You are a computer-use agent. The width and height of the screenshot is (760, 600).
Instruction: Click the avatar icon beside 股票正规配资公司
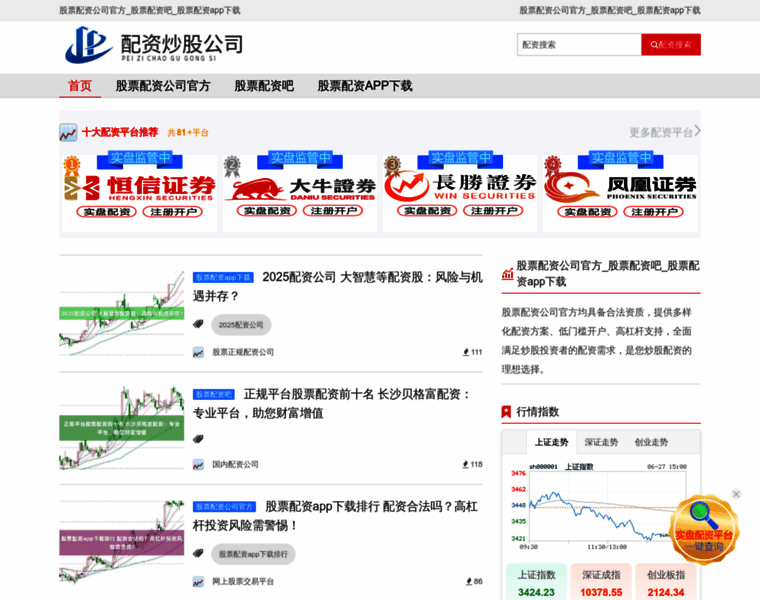[x=198, y=352]
